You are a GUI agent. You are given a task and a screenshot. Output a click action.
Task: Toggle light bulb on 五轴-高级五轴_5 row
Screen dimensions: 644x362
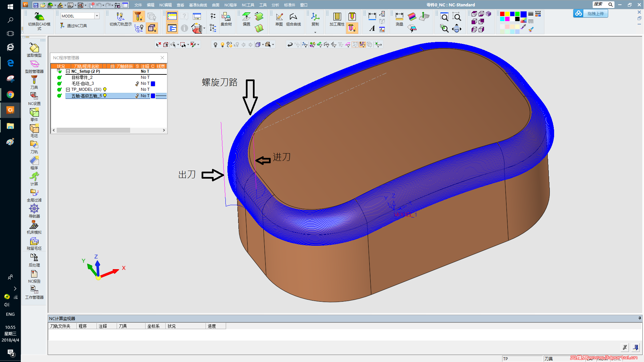point(105,96)
